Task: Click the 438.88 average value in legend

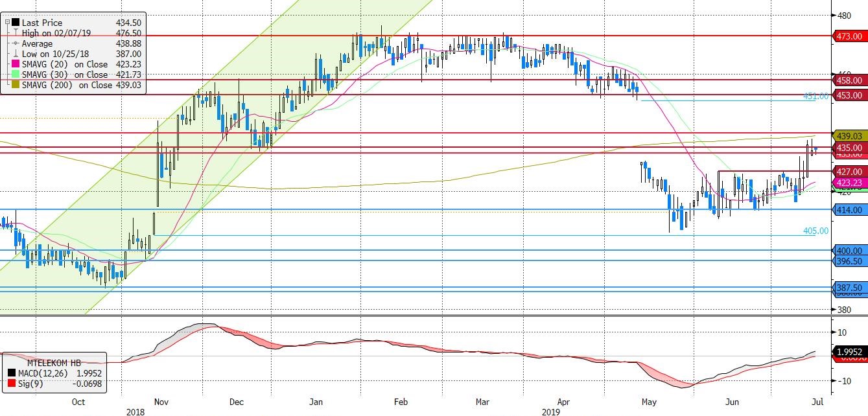Action: pos(128,43)
